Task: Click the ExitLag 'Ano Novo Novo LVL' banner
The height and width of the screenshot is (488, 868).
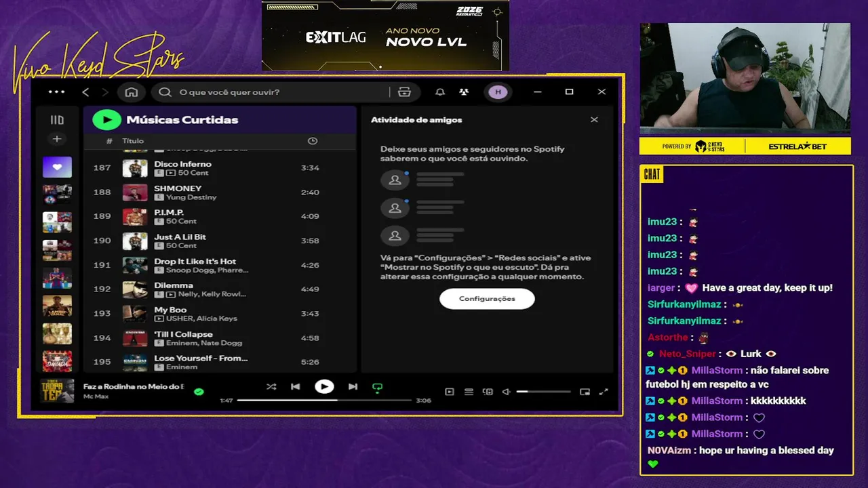Action: (385, 35)
